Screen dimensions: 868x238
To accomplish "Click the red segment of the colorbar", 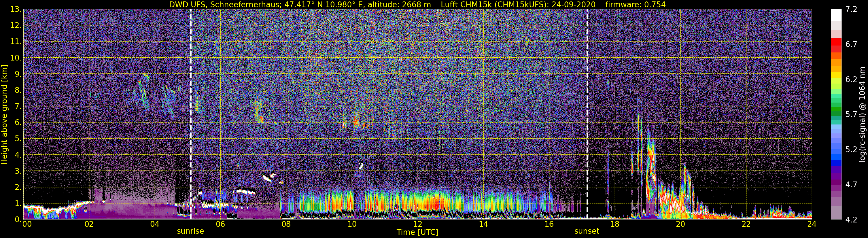I will 836,42.
